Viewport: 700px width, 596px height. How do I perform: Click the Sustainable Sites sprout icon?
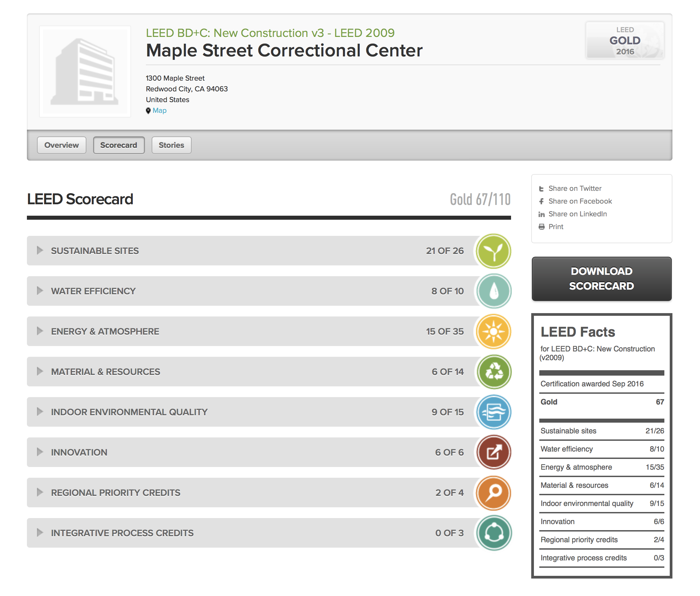click(494, 251)
